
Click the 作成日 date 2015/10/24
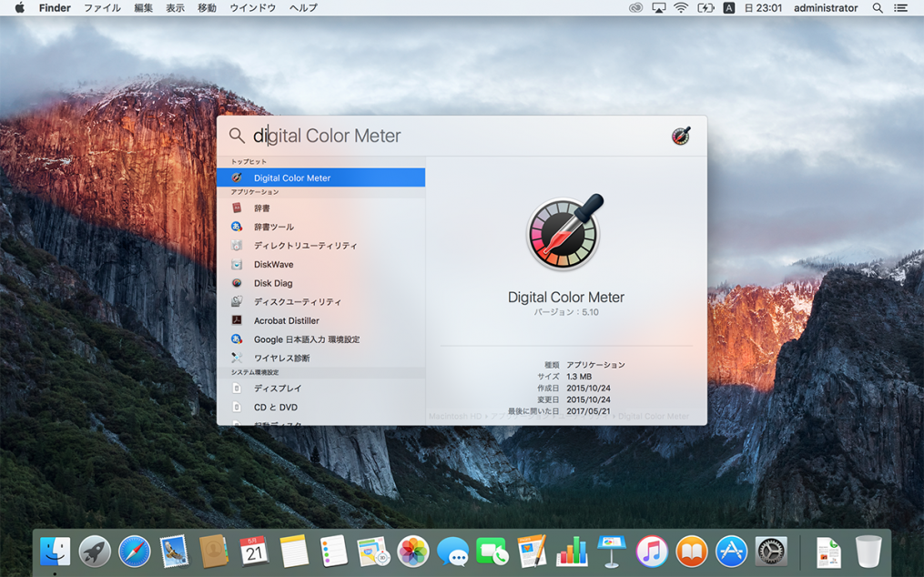(x=588, y=389)
